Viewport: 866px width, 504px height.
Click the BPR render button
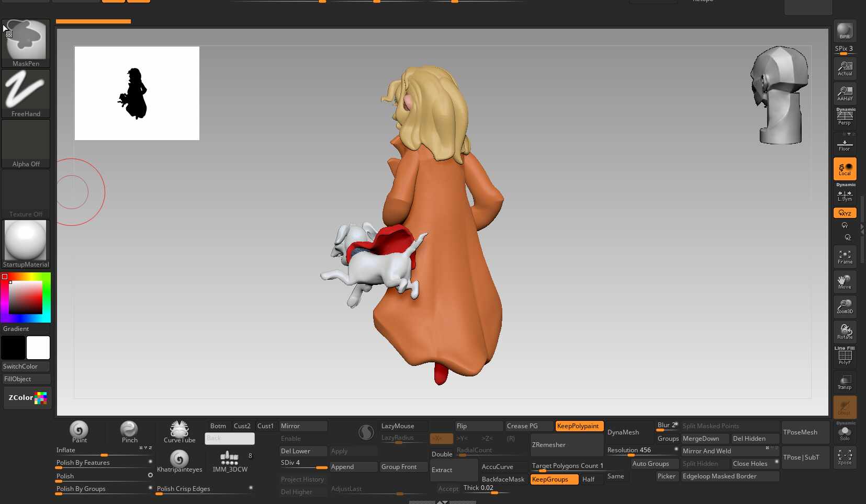click(845, 31)
